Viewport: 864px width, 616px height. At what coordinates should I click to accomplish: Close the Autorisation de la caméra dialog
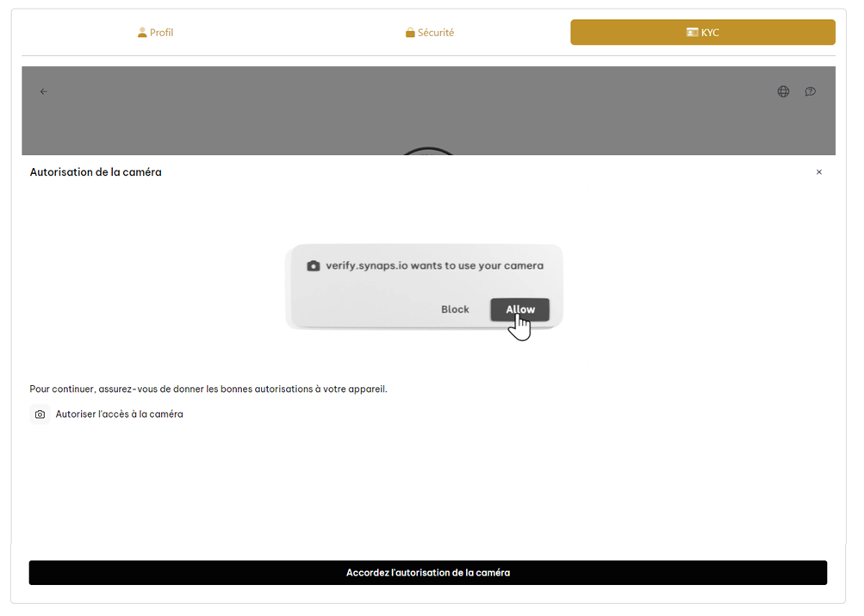(x=818, y=172)
